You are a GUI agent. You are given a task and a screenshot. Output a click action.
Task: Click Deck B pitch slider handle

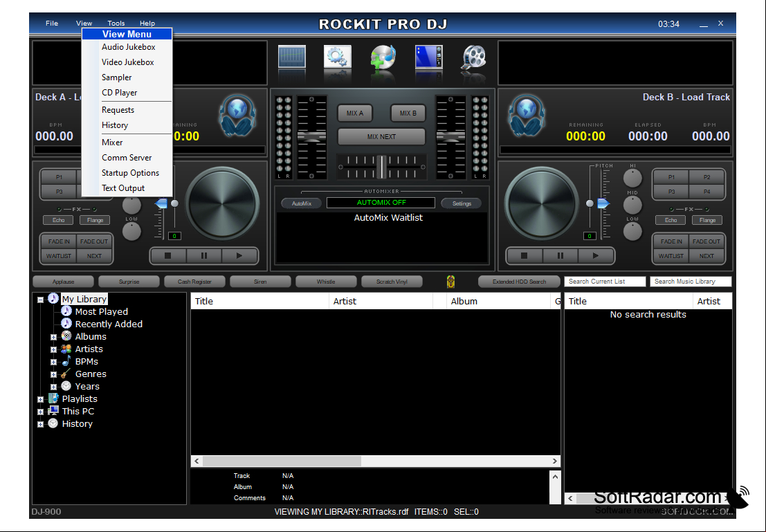coord(602,203)
